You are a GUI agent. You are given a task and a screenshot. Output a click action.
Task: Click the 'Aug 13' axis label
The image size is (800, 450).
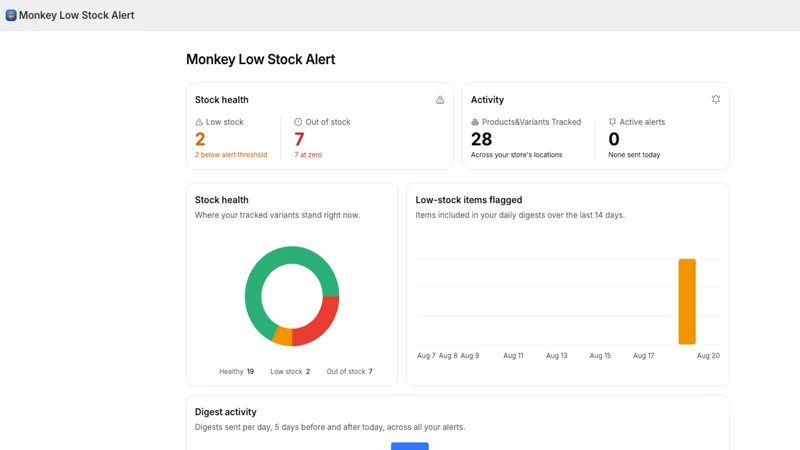pos(557,356)
